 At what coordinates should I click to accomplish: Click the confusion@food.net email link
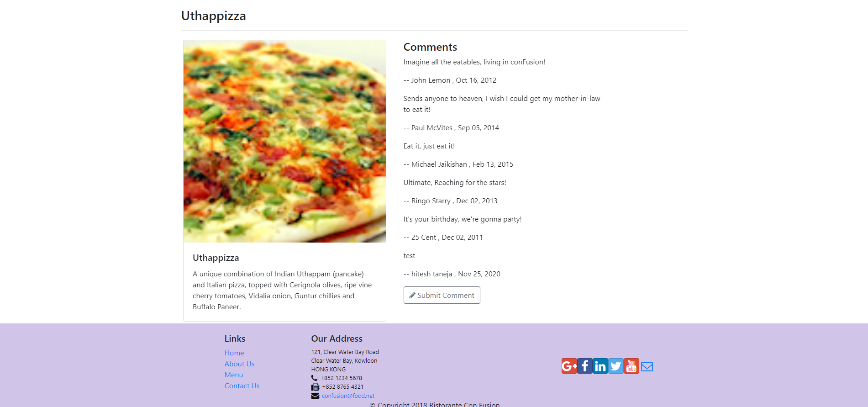coord(348,396)
